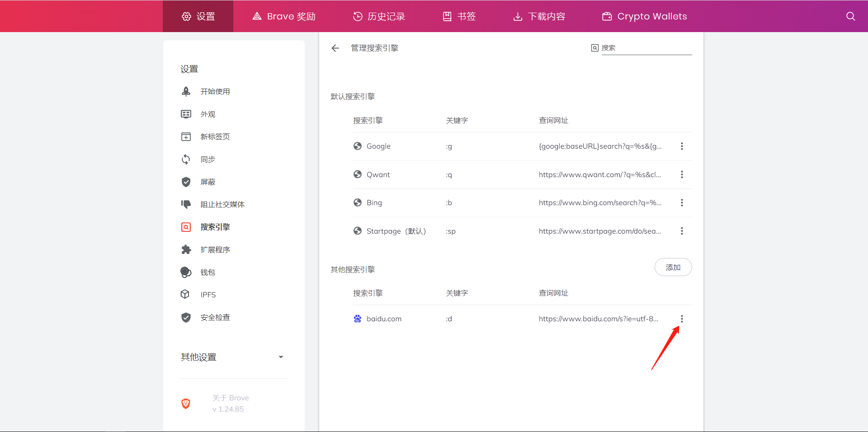Image resolution: width=868 pixels, height=432 pixels.
Task: Click the qwant.com query URL
Action: pyautogui.click(x=599, y=174)
